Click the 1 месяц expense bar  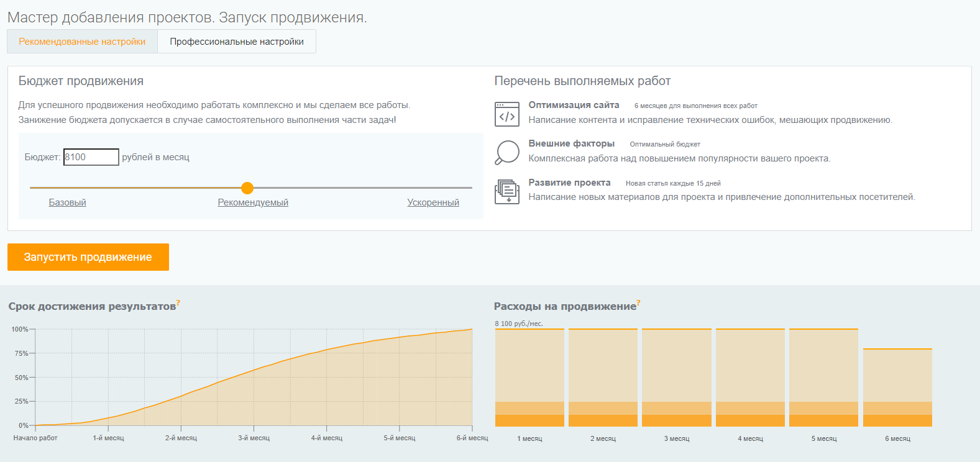pos(529,378)
